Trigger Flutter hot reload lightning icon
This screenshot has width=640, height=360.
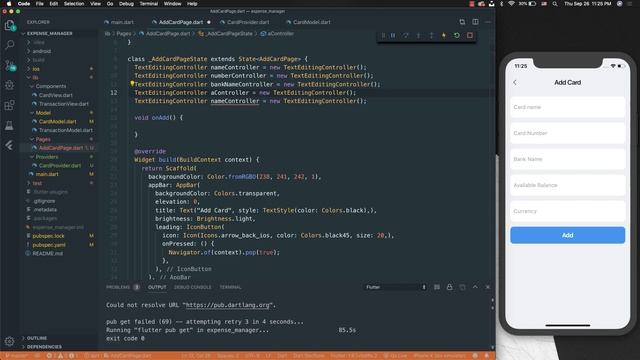(444, 36)
